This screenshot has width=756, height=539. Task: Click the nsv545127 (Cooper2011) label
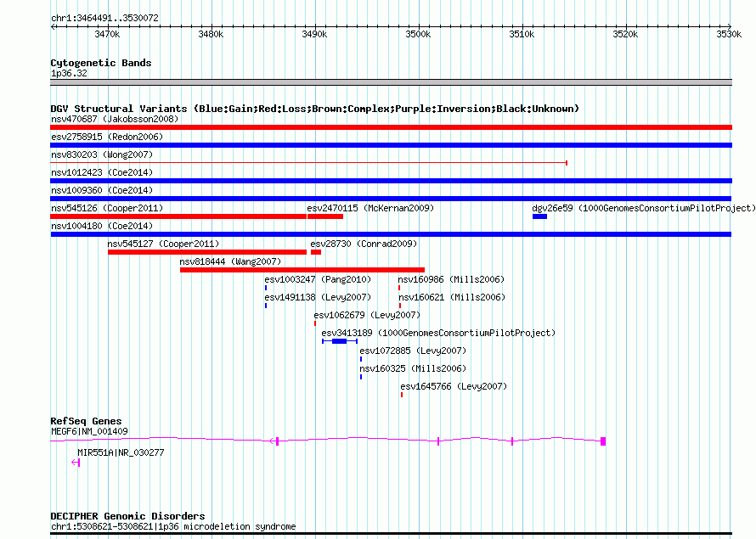163,244
